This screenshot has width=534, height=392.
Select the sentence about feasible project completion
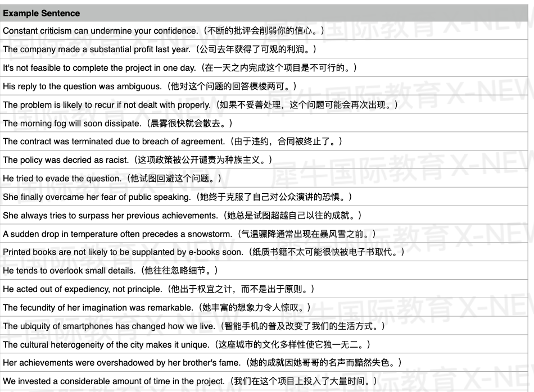[x=180, y=68]
